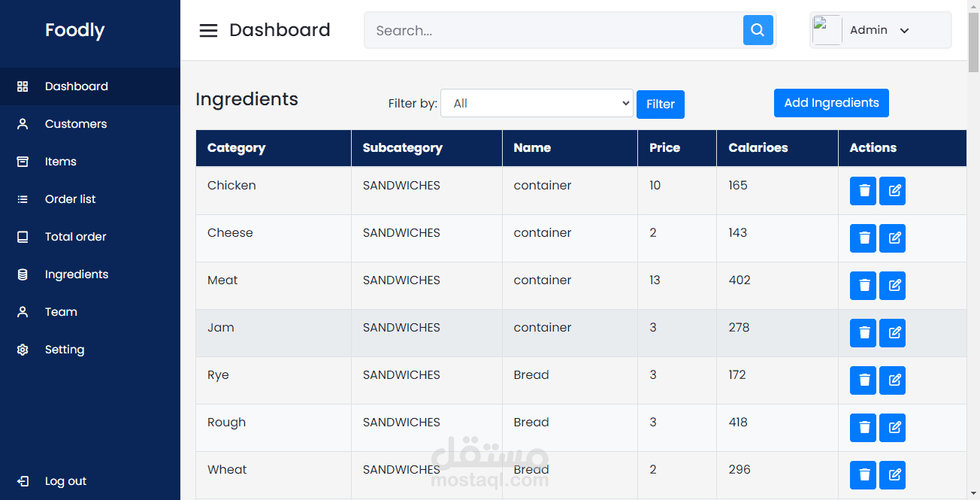The image size is (980, 500).
Task: Open the Items section from the sidebar
Action: 60,161
